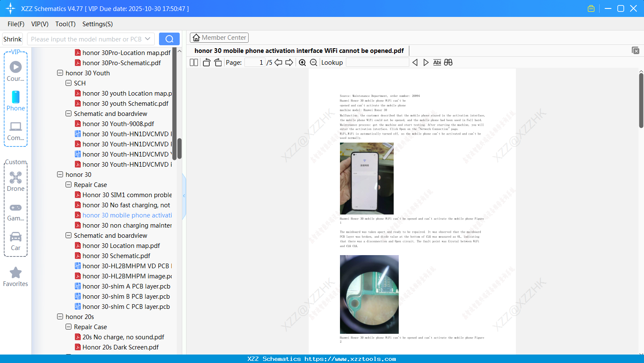This screenshot has height=363, width=644.
Task: Go to the previous page arrow
Action: pyautogui.click(x=278, y=63)
